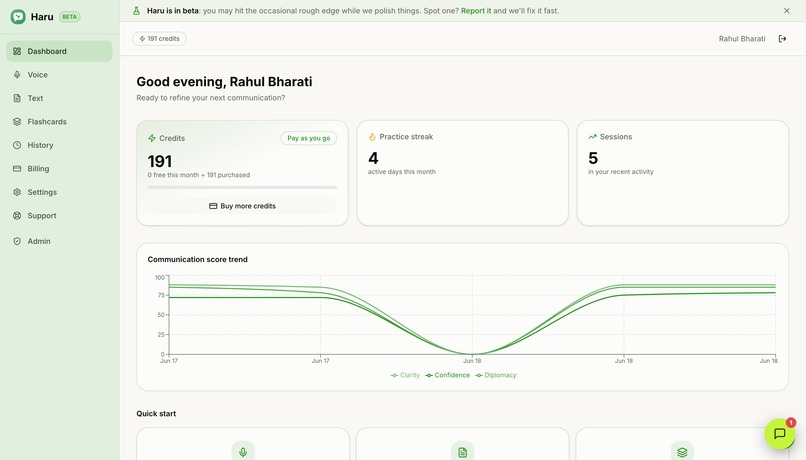Viewport: 806px width, 460px height.
Task: Toggle the Confidence legend entry
Action: (448, 375)
